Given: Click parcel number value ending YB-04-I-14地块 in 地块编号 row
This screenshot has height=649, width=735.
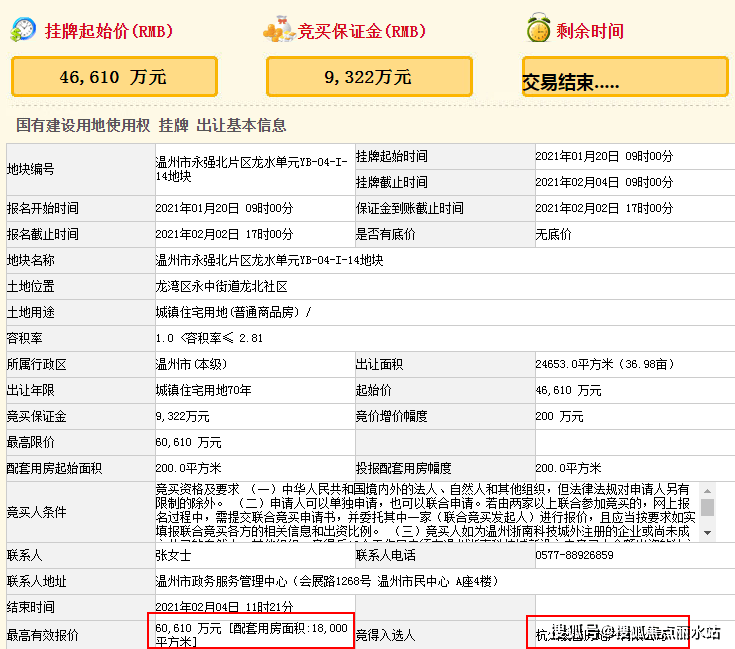Looking at the screenshot, I should point(252,169).
